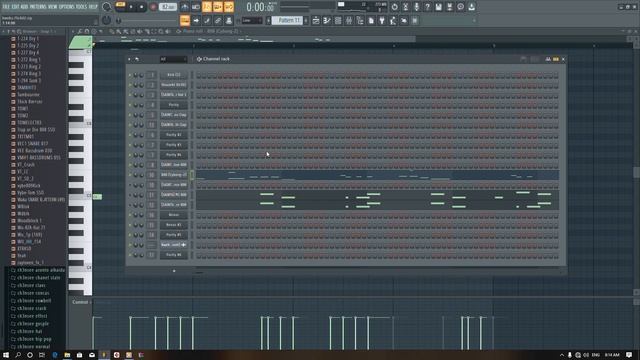Screen dimensions: 640x360
Task: Click the circular arrow icon in top toolbar
Action: [x=394, y=7]
